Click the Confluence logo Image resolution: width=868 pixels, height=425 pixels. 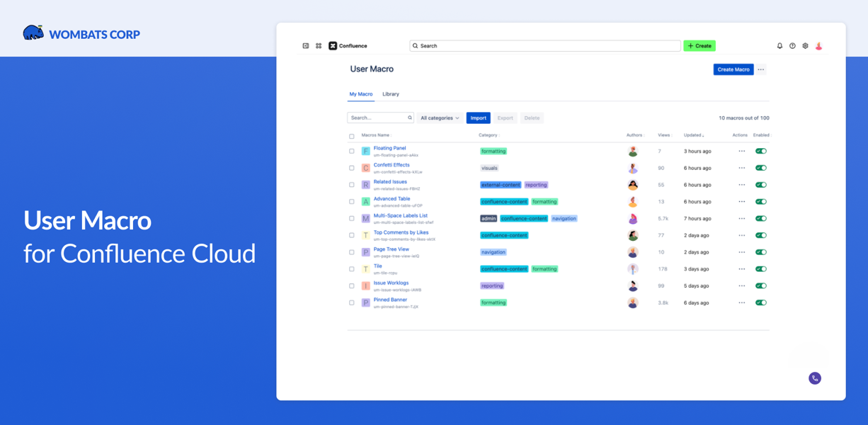click(x=348, y=46)
